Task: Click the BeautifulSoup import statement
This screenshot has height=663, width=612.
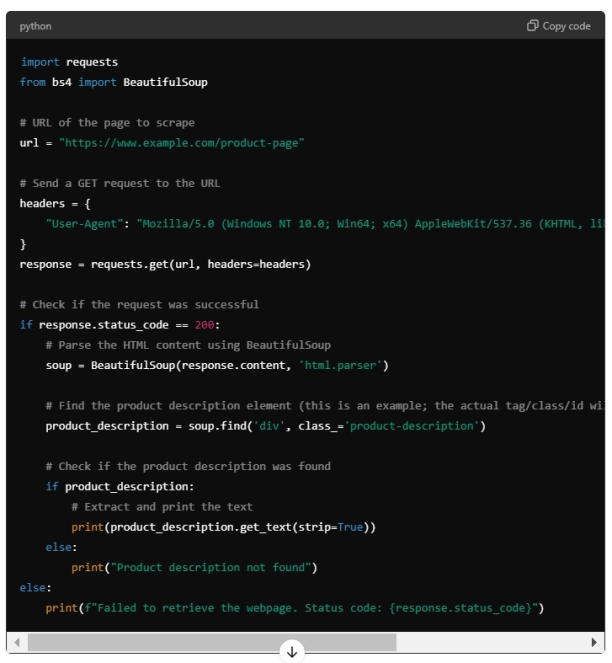Action: [113, 82]
